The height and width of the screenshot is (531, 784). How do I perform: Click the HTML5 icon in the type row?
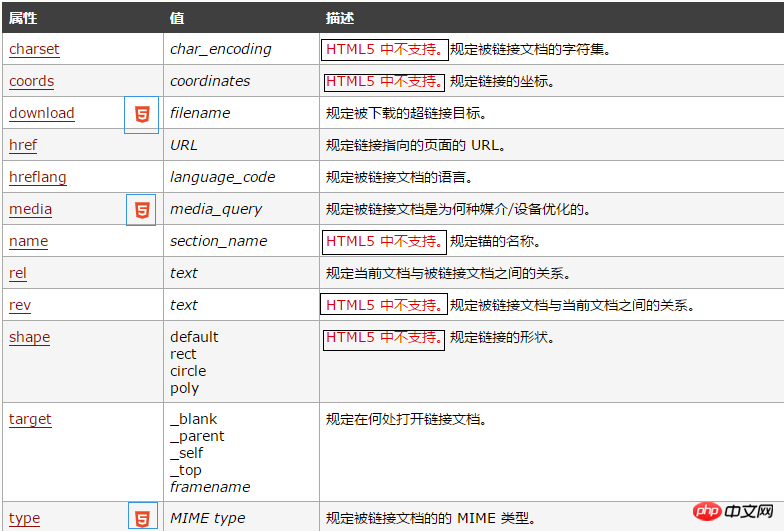tap(142, 518)
